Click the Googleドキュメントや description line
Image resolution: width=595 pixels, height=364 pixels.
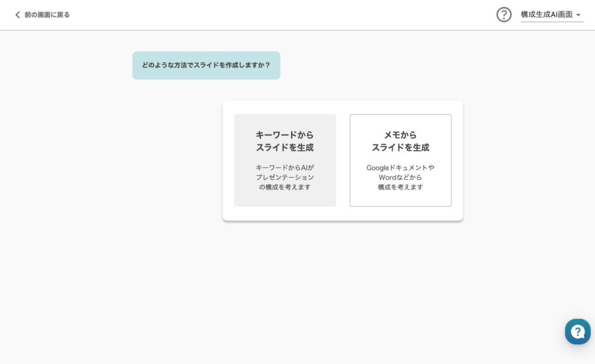400,167
